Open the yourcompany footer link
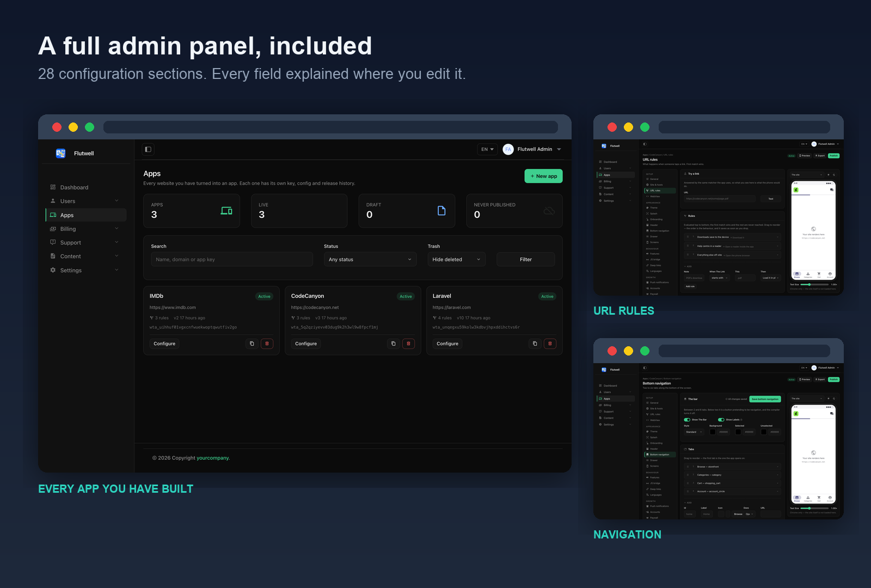This screenshot has height=588, width=871. pyautogui.click(x=213, y=458)
